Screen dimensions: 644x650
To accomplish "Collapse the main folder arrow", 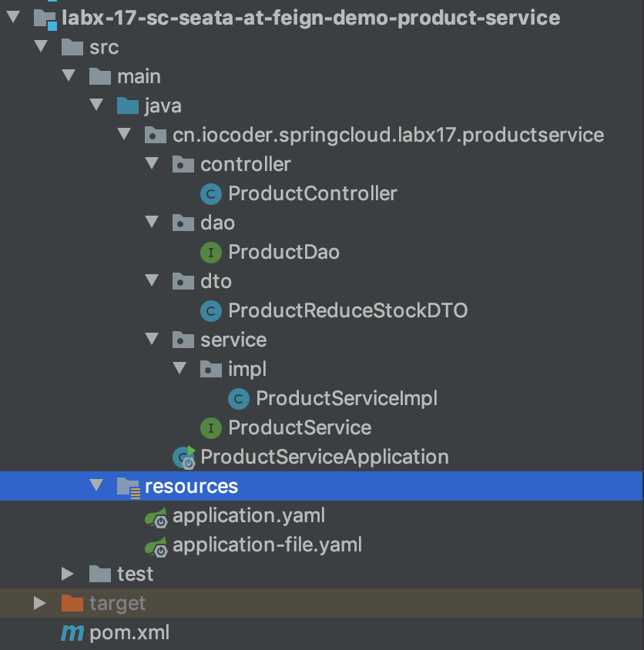I will [x=69, y=76].
